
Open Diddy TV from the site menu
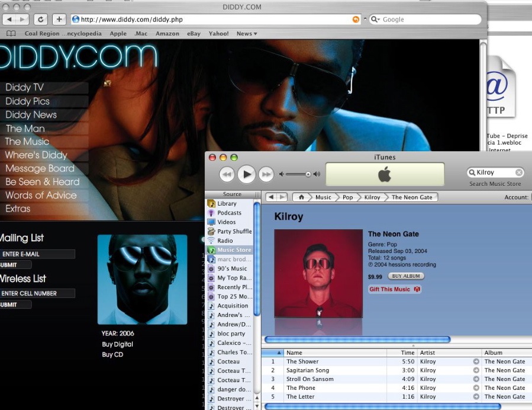click(25, 88)
